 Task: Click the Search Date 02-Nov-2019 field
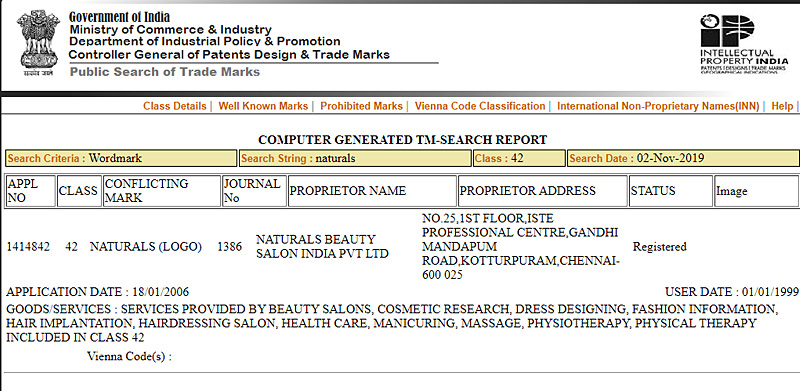[684, 158]
